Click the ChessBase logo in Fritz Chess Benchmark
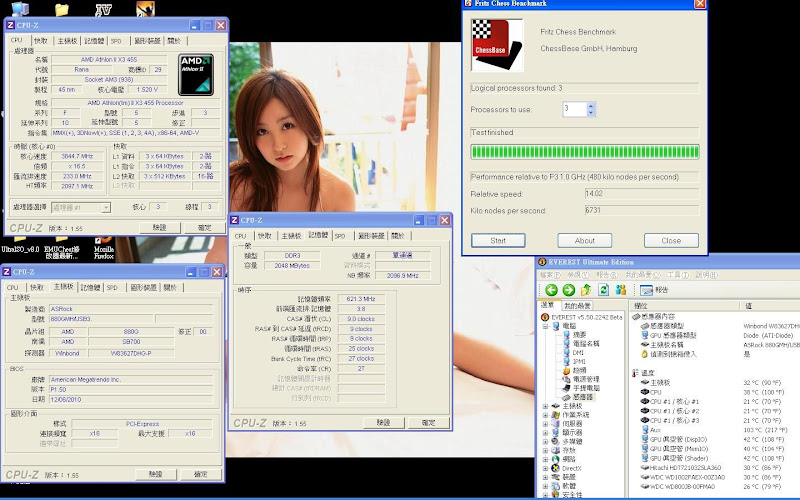 (497, 45)
